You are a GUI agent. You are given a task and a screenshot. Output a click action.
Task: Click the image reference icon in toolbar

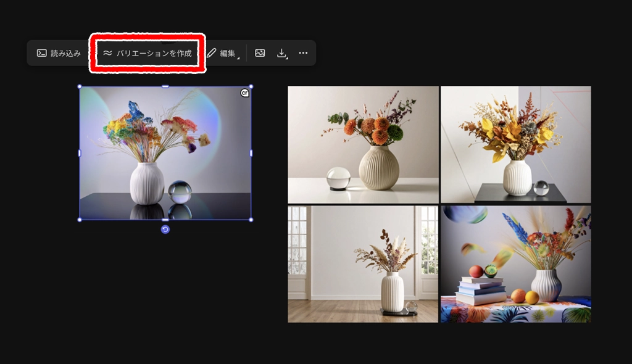pos(260,53)
